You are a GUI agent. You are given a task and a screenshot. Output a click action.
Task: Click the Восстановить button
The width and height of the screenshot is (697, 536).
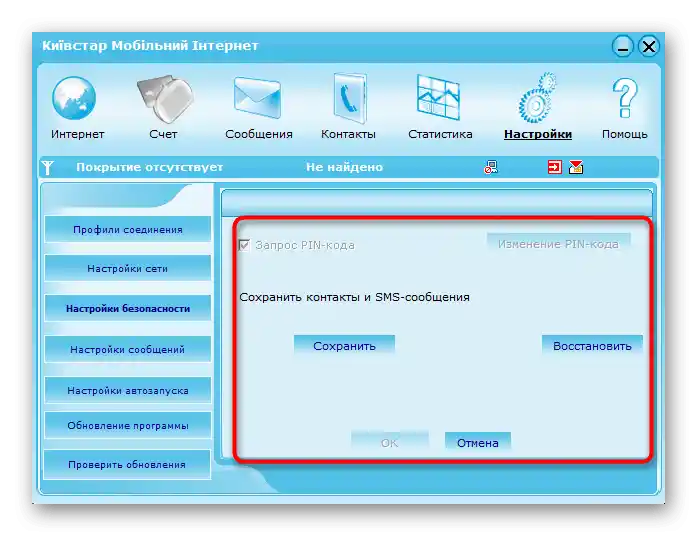pyautogui.click(x=592, y=345)
